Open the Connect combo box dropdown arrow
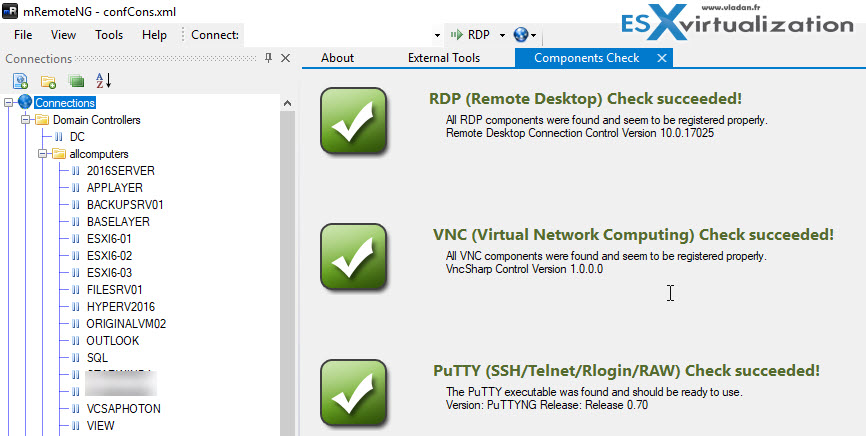866x436 pixels. (x=437, y=35)
